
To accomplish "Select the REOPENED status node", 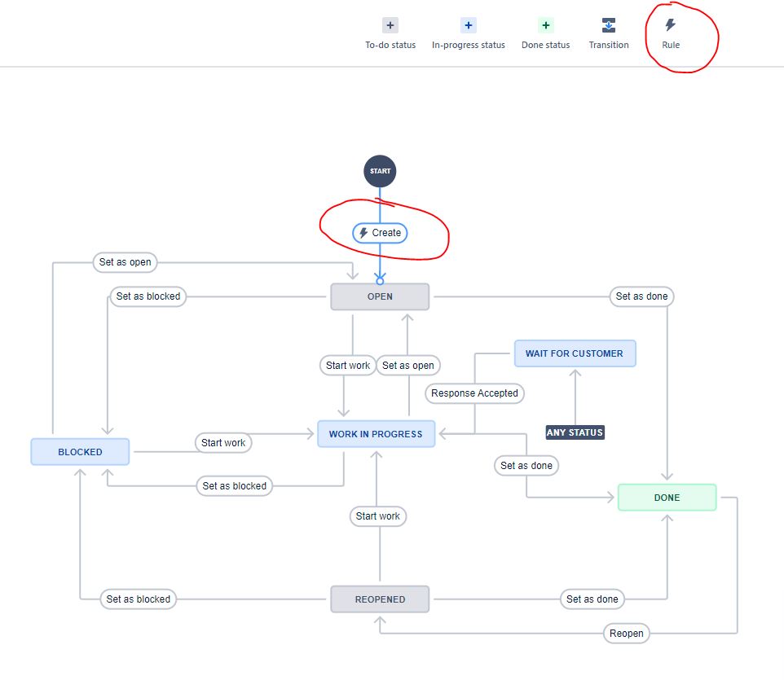I will tap(380, 599).
